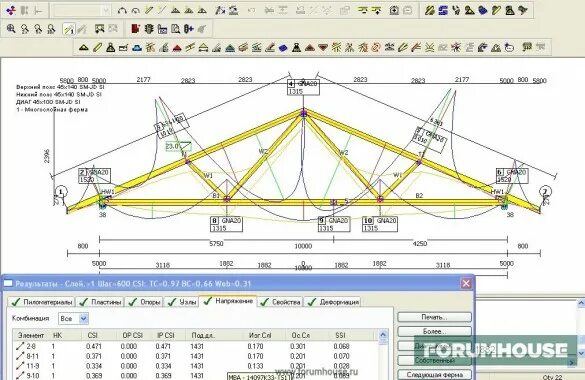
Task: Click the blue S-shaped icon
Action: tap(443, 10)
